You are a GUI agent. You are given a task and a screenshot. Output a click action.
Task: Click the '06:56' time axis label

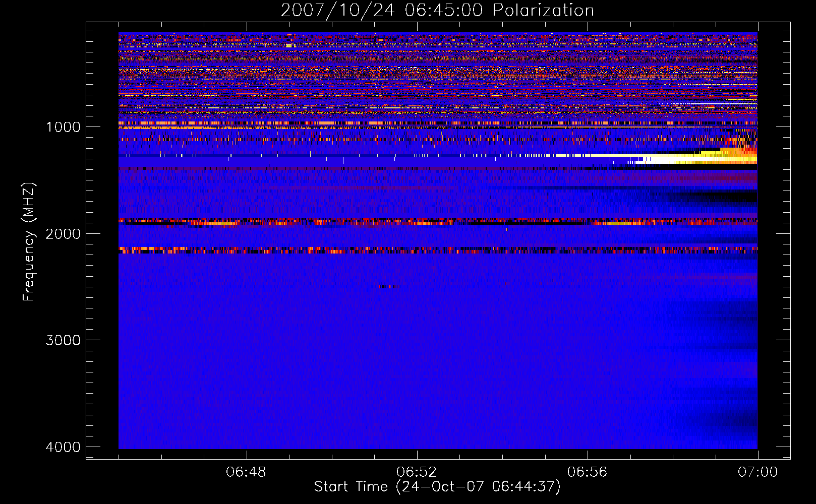pyautogui.click(x=588, y=472)
